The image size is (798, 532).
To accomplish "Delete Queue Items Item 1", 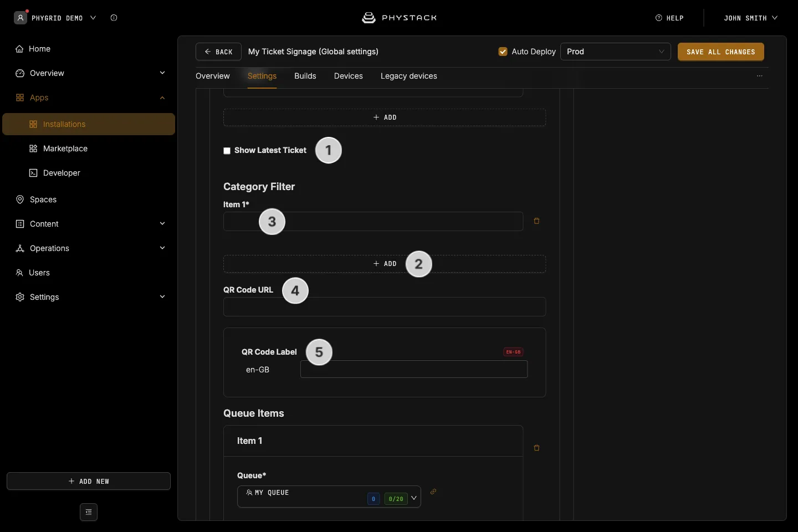I will click(x=536, y=448).
